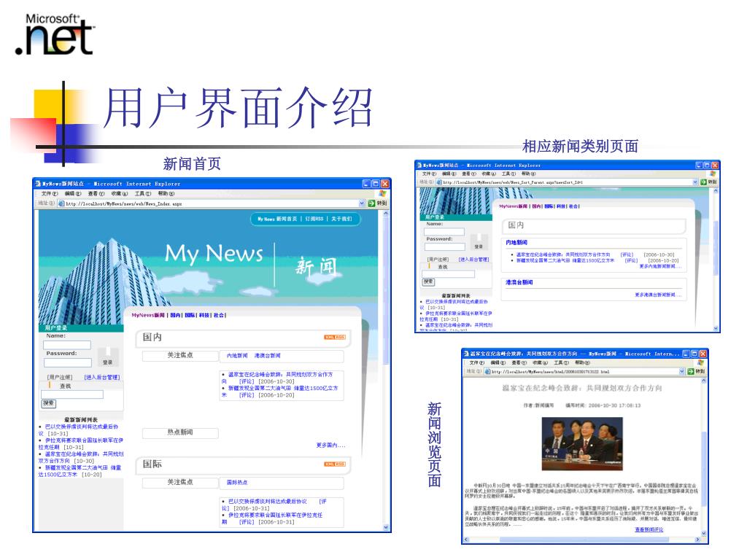Open 帮助 menu in the news homepage window

click(166, 194)
